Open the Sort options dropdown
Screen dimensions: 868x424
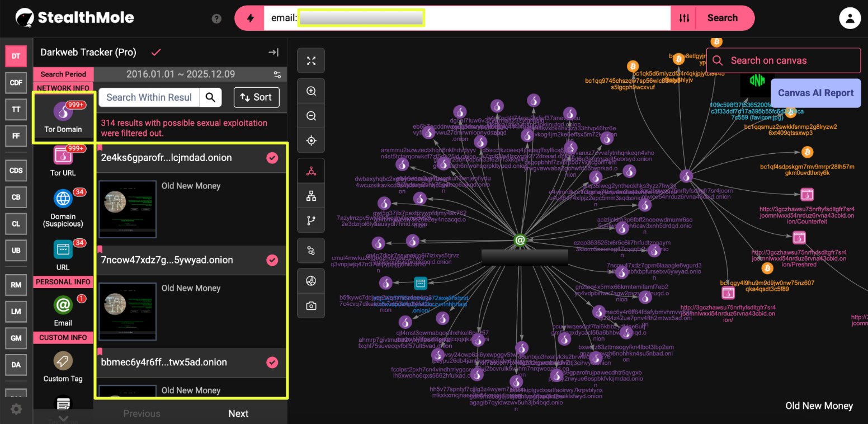pos(256,97)
